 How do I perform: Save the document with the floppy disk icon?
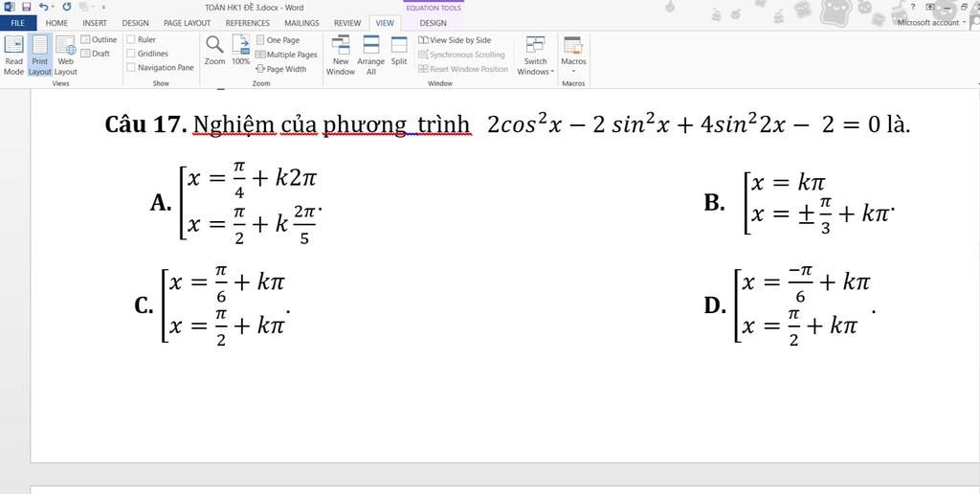point(26,7)
